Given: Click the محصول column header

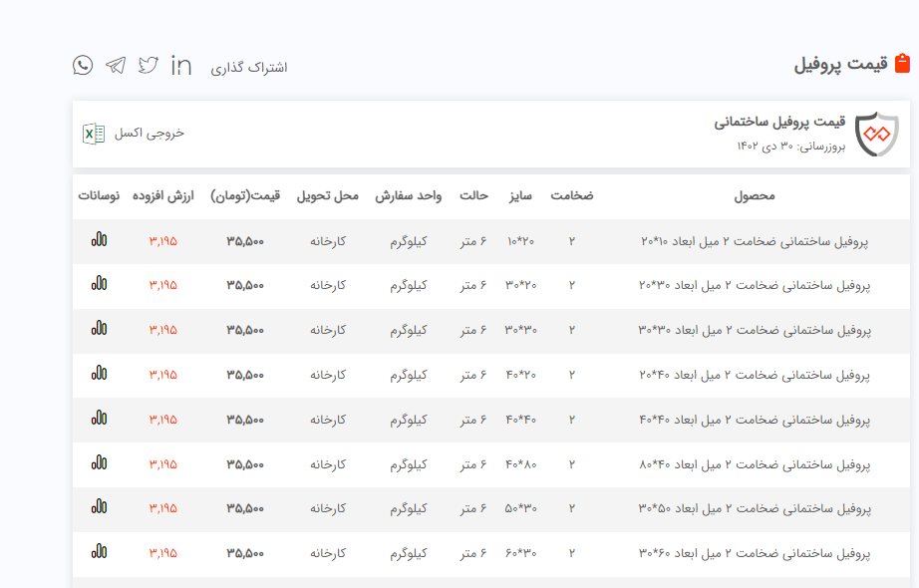Looking at the screenshot, I should pyautogui.click(x=754, y=196).
